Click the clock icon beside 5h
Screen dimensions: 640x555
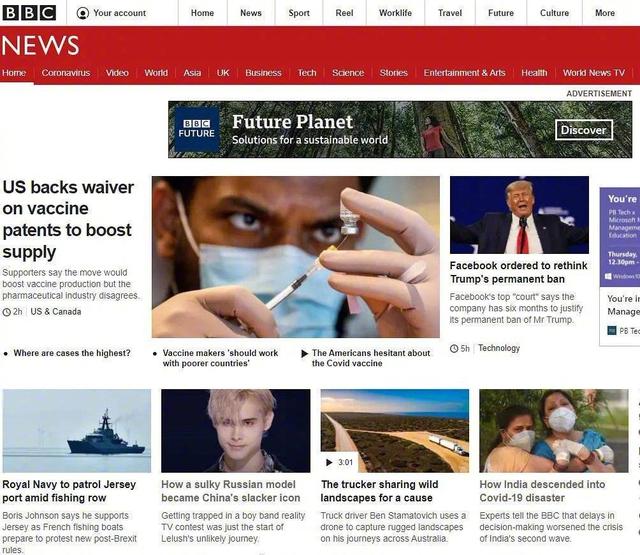[x=454, y=349]
